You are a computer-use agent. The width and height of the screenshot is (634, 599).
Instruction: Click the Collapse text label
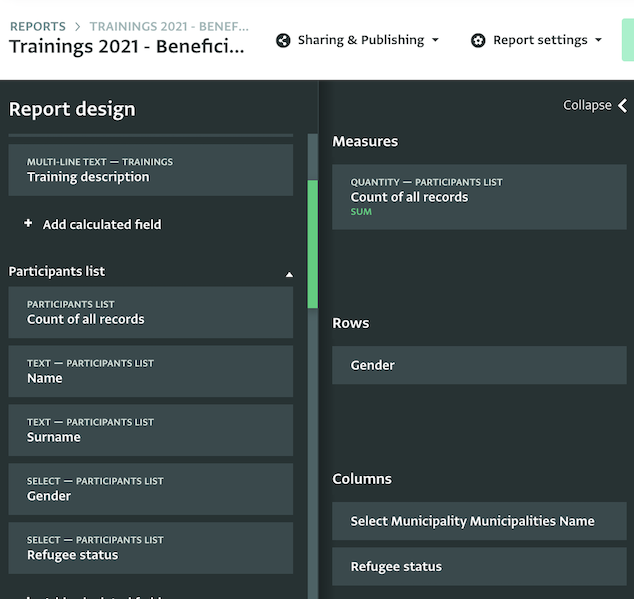click(587, 105)
